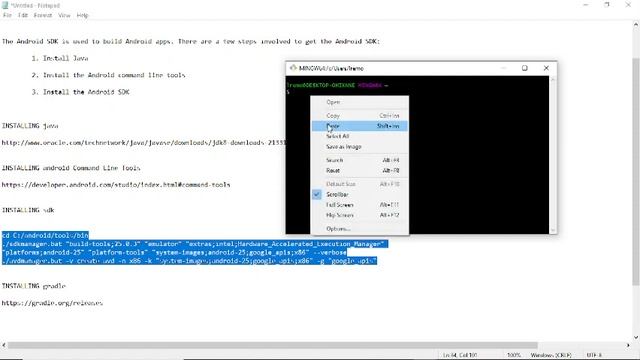The height and width of the screenshot is (360, 640).
Task: Click the './sdkmanager.bat' command line
Action: (195, 244)
